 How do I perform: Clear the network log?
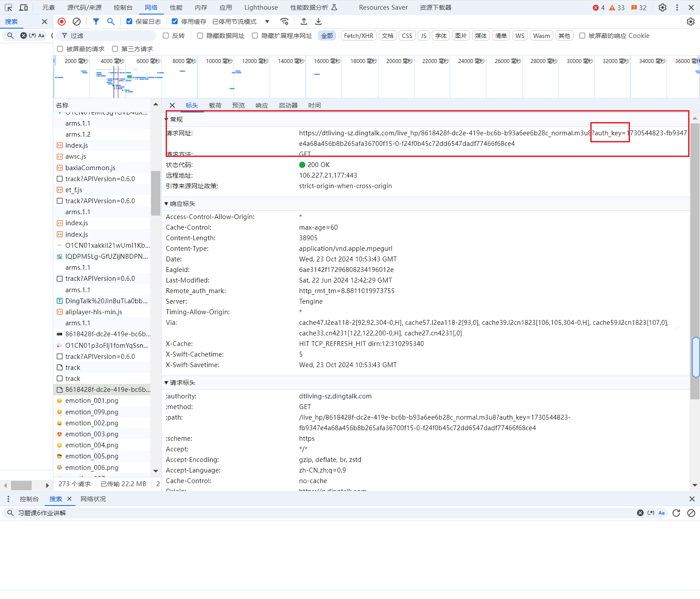pos(77,22)
